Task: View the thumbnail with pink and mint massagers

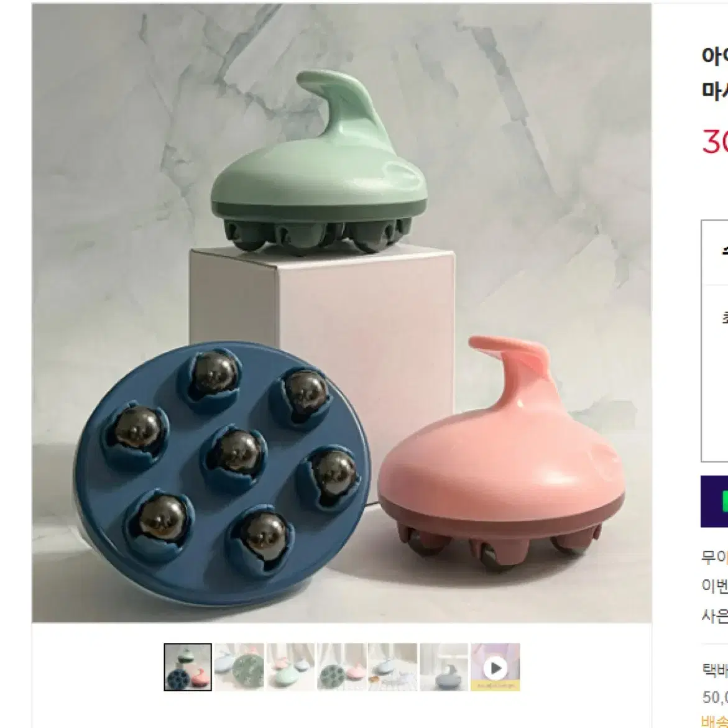Action: point(290,666)
